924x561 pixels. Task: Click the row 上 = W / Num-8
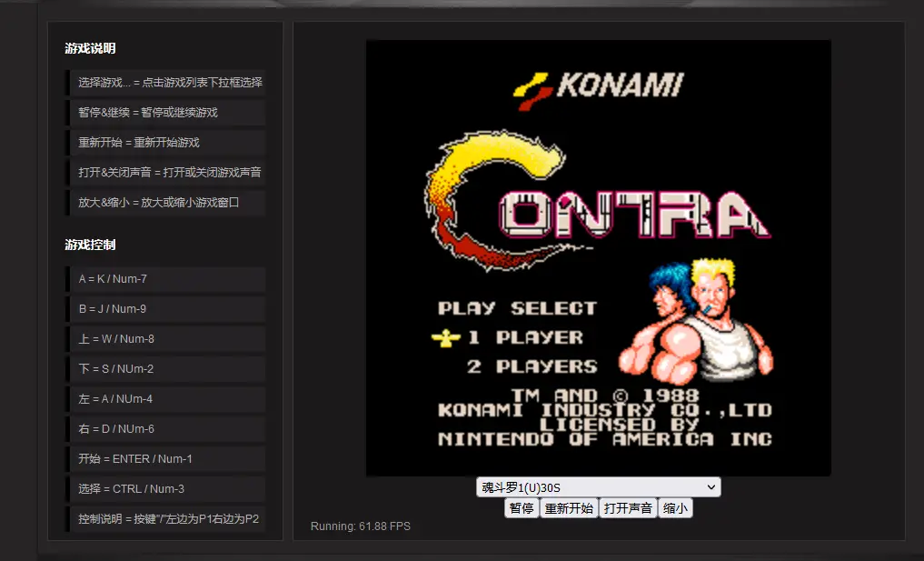pyautogui.click(x=165, y=339)
